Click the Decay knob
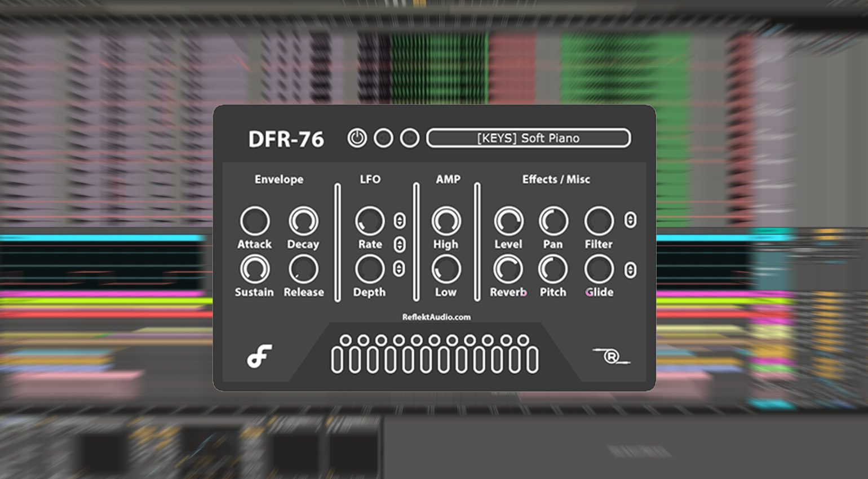Image resolution: width=868 pixels, height=479 pixels. (x=303, y=220)
